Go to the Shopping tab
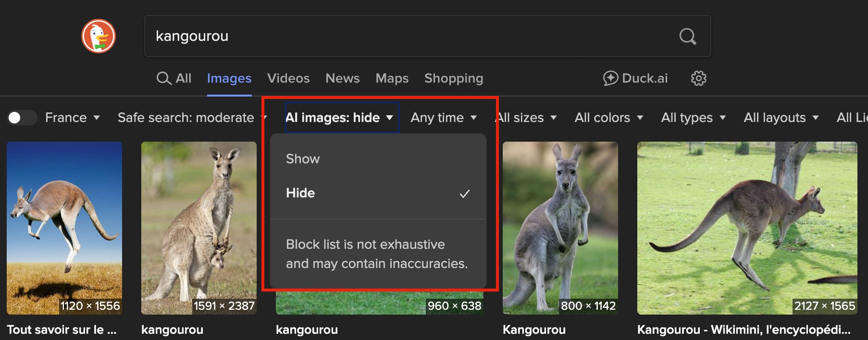Viewport: 868px width, 340px height. click(454, 78)
